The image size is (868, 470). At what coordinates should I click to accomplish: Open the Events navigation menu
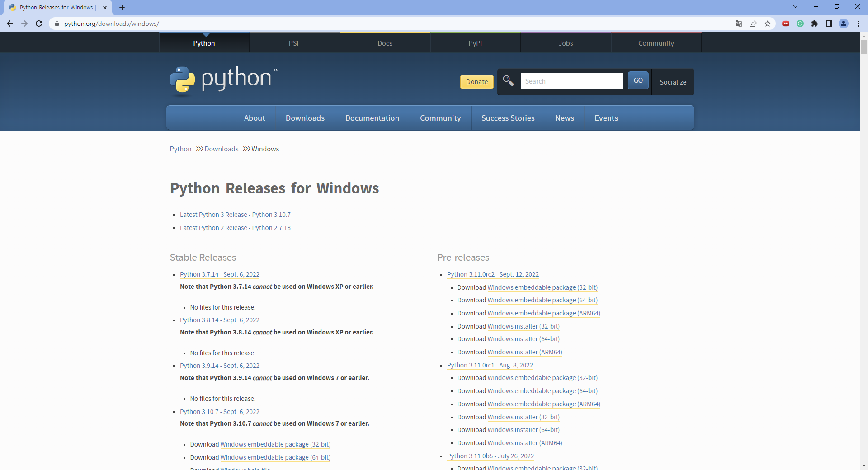(606, 118)
